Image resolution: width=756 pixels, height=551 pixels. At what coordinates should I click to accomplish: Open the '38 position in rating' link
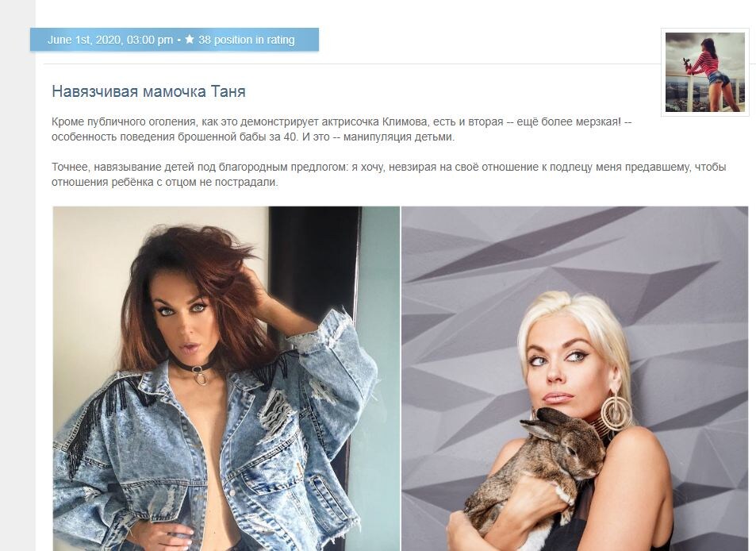tap(247, 40)
